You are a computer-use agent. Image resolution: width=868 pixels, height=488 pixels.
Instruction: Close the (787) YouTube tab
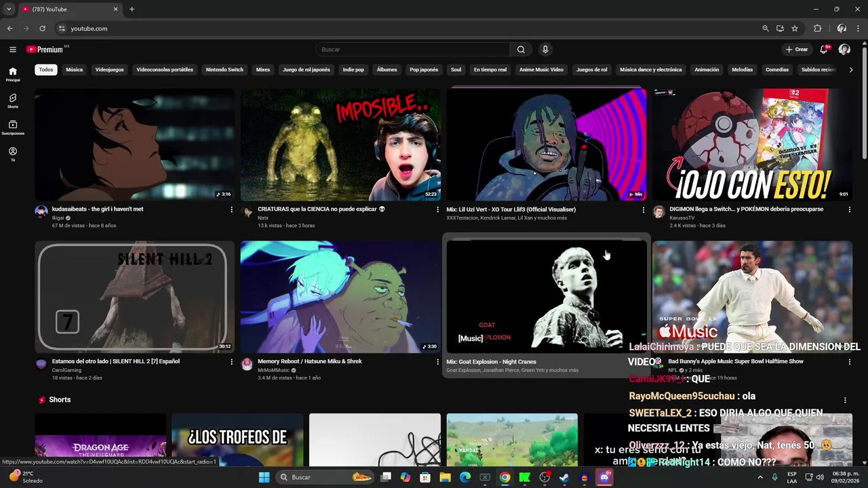tap(115, 9)
